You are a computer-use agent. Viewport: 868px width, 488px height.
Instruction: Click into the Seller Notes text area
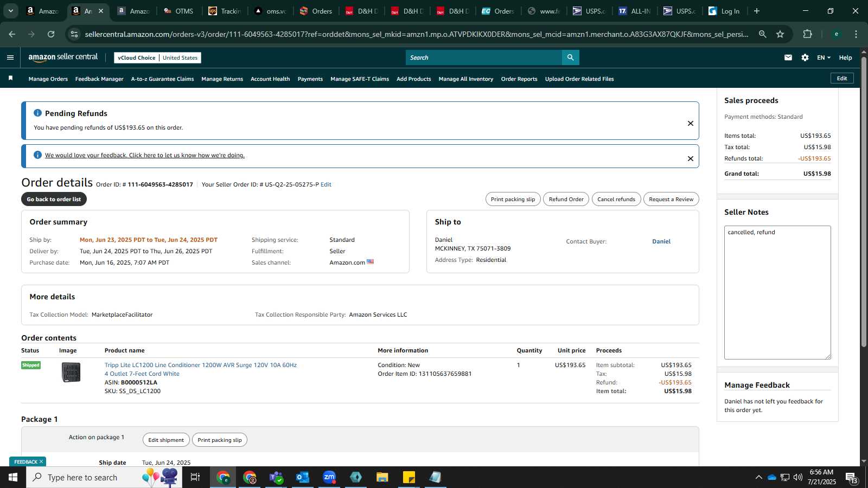pyautogui.click(x=777, y=292)
